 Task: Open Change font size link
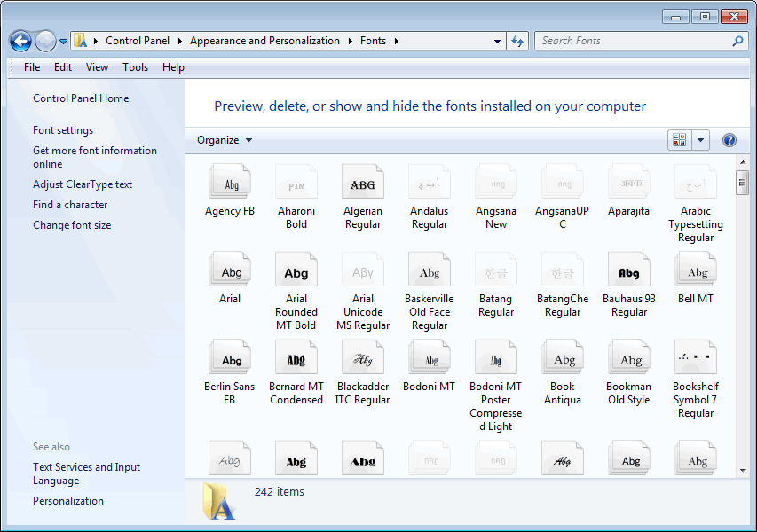(72, 225)
